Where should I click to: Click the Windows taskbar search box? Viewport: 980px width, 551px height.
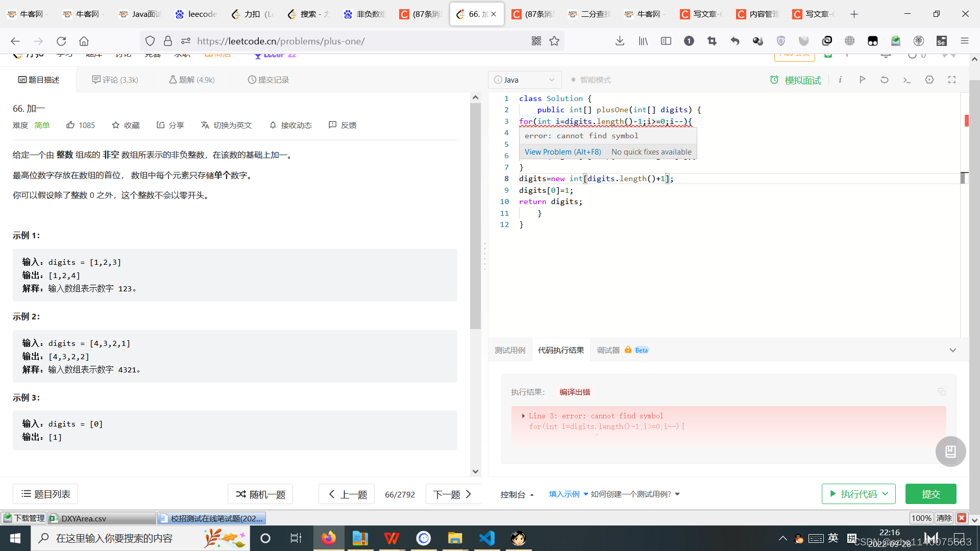(x=140, y=538)
